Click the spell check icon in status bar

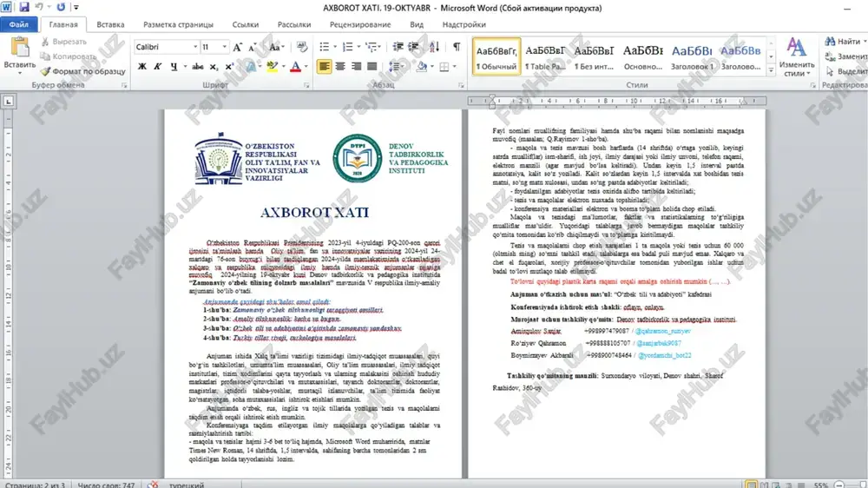pos(153,485)
